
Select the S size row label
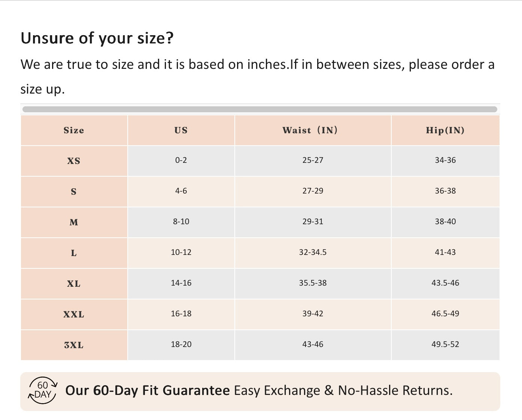point(74,192)
